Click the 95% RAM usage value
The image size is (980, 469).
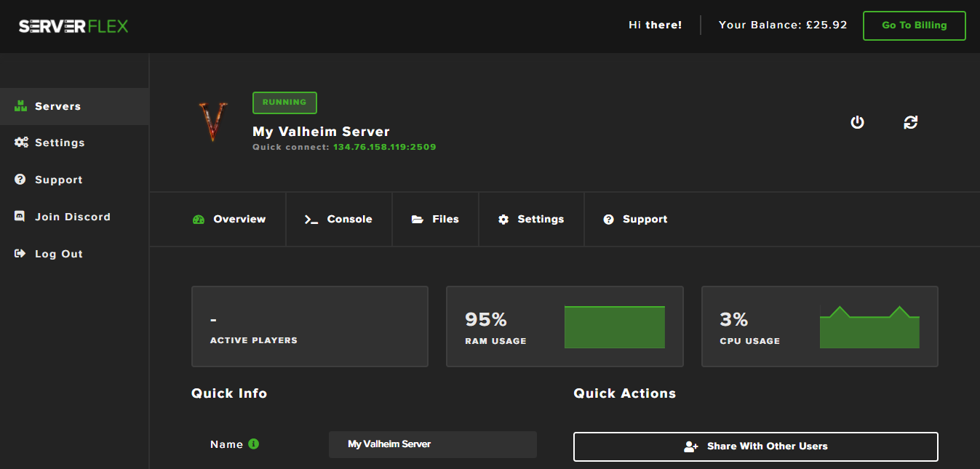pos(486,319)
